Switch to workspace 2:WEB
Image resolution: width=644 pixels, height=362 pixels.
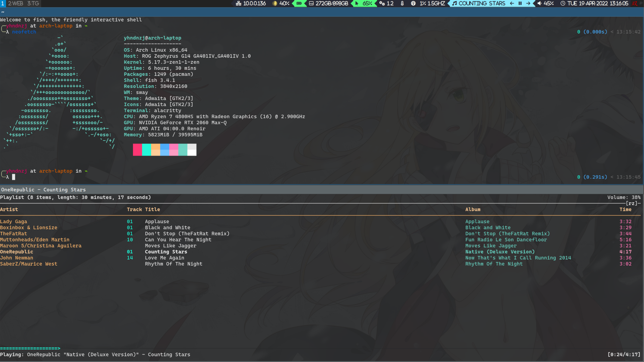click(x=15, y=4)
